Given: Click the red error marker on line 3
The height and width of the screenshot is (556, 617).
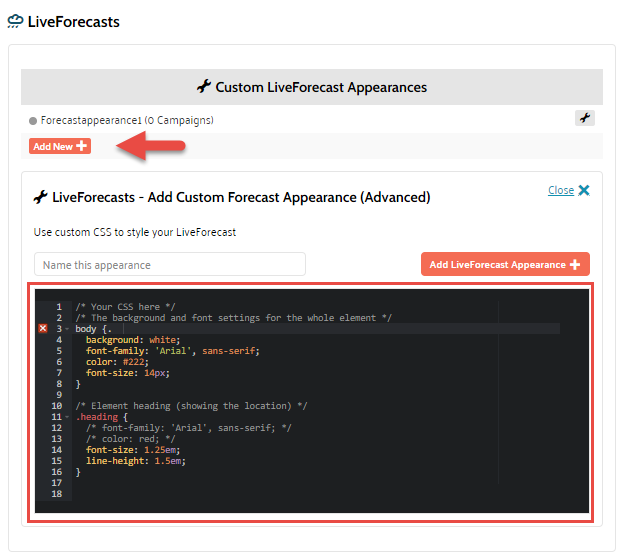Looking at the screenshot, I should click(42, 329).
